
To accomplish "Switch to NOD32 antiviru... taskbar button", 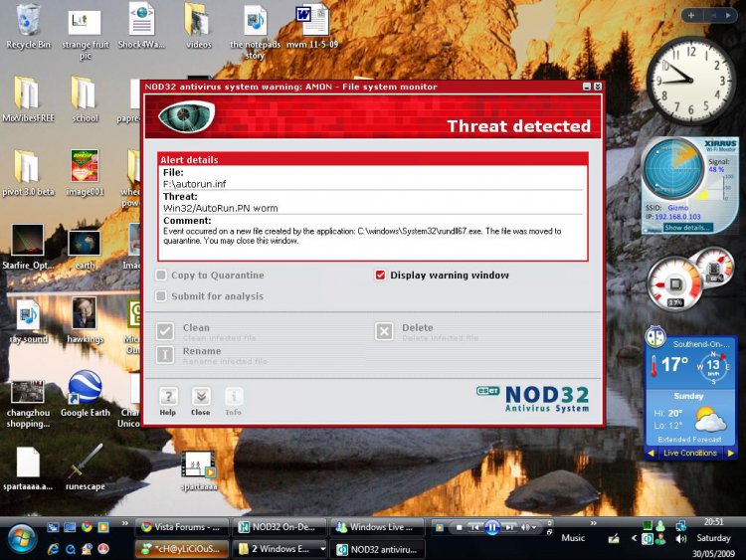I will pyautogui.click(x=377, y=549).
